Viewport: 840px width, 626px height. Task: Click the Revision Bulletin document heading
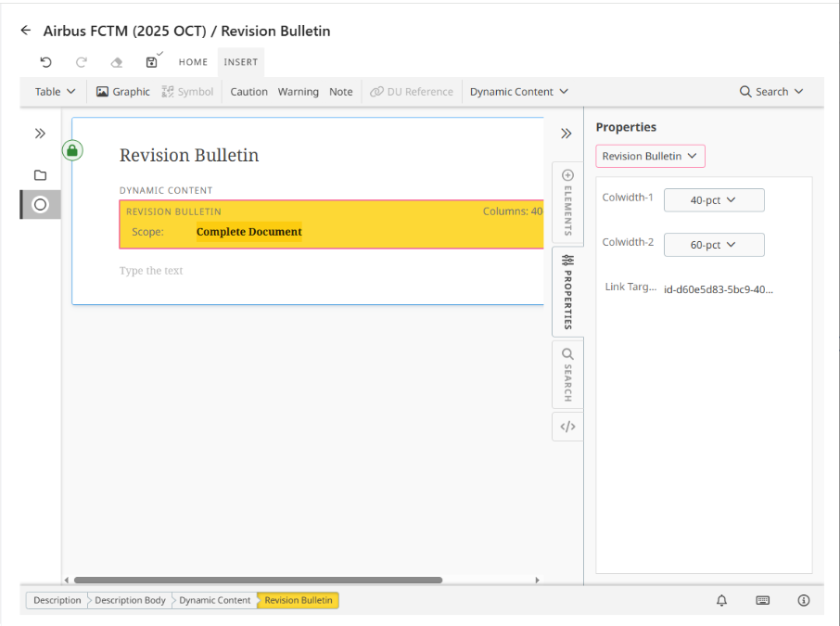tap(188, 155)
